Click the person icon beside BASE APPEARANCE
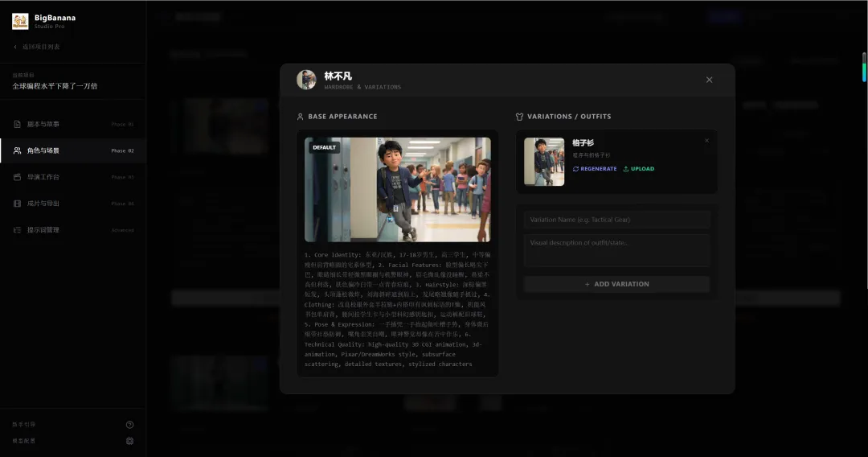868x457 pixels. coord(300,117)
